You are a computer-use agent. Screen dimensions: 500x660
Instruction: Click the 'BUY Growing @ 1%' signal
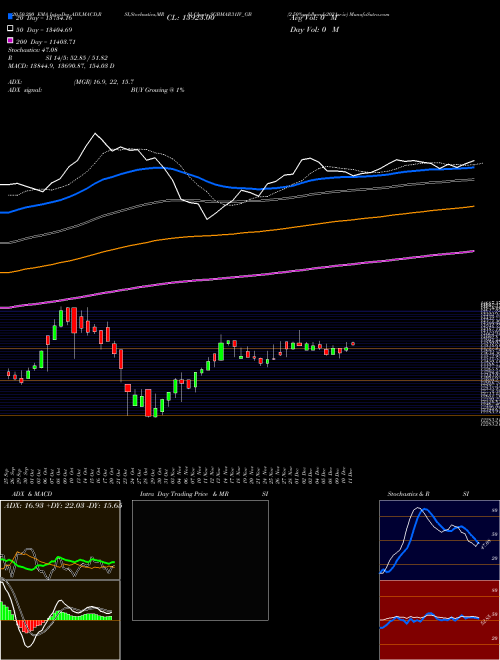157,90
